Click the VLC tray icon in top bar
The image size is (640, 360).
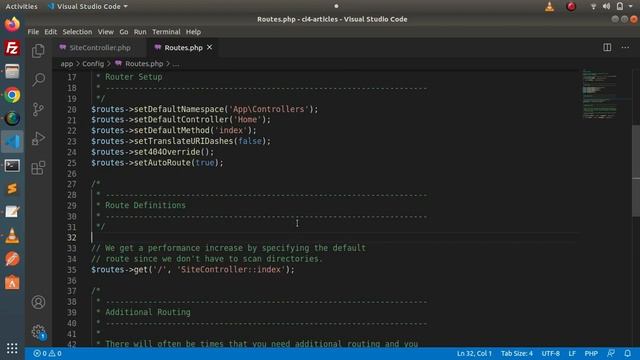(549, 6)
